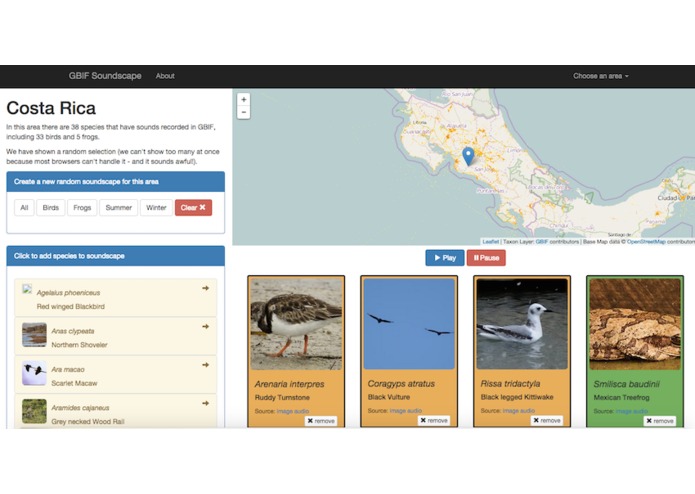Open Black Vulture audio source link

pos(414,411)
